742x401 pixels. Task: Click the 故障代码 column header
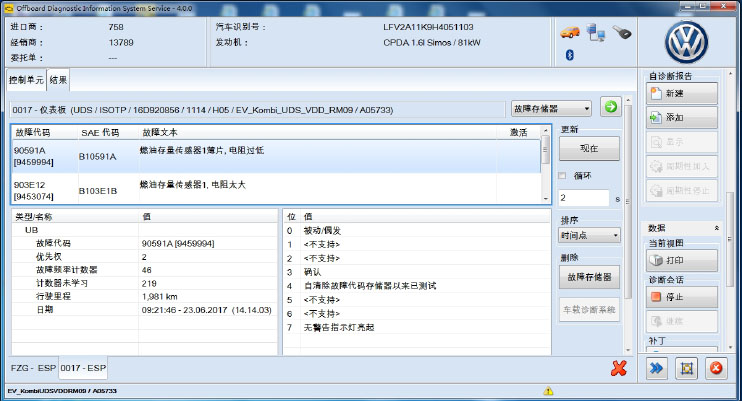pyautogui.click(x=33, y=133)
